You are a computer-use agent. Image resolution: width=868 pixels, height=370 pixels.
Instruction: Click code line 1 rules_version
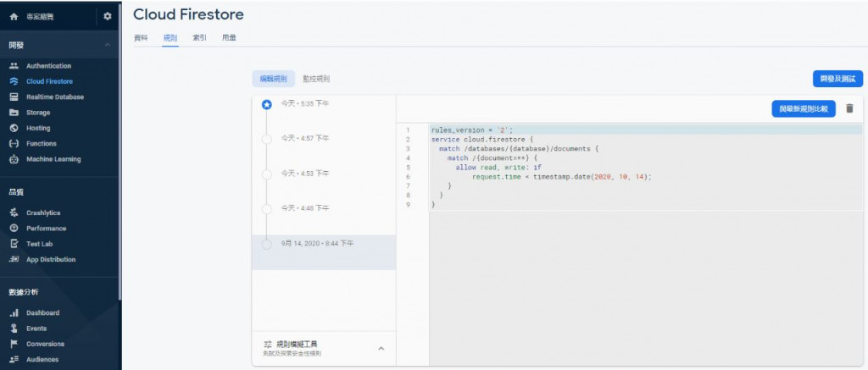[472, 130]
